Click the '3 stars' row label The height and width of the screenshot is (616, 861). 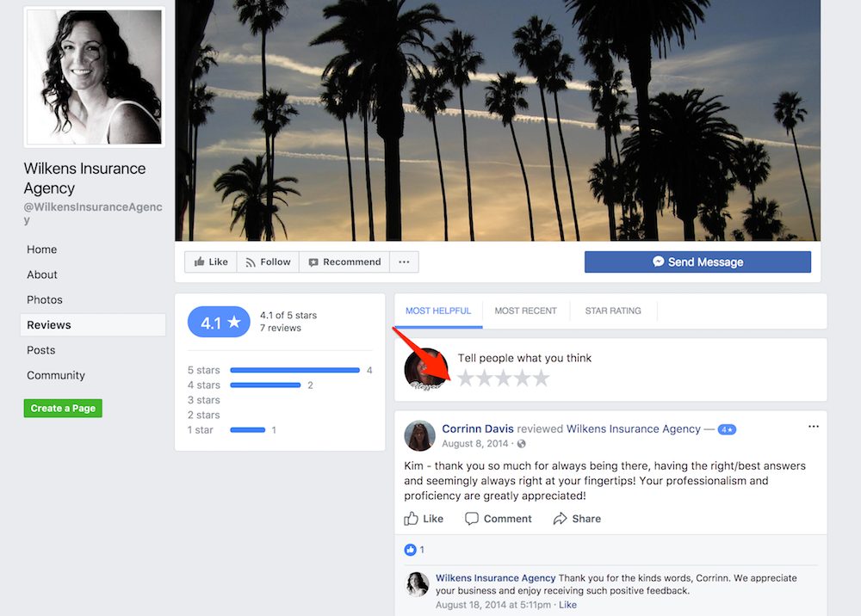pyautogui.click(x=204, y=400)
